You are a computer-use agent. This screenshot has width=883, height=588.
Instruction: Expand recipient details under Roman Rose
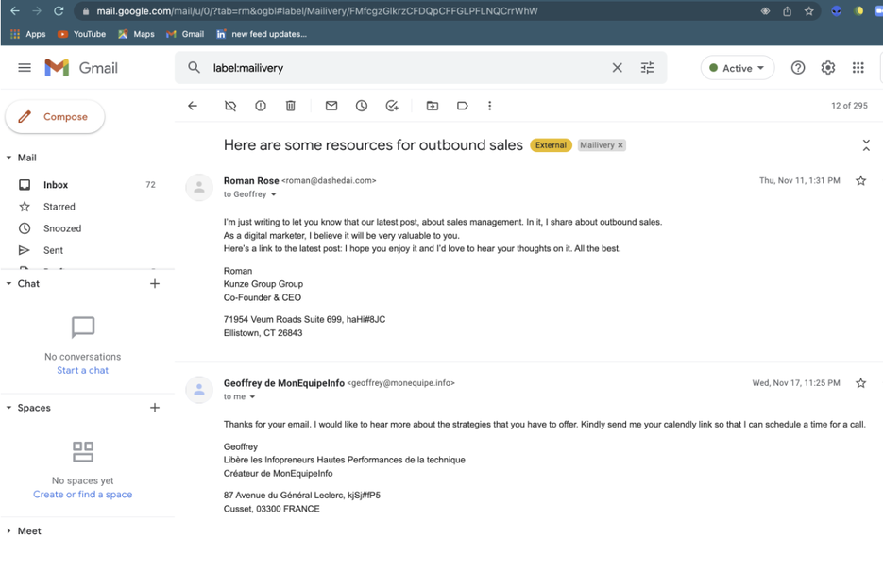click(x=273, y=193)
